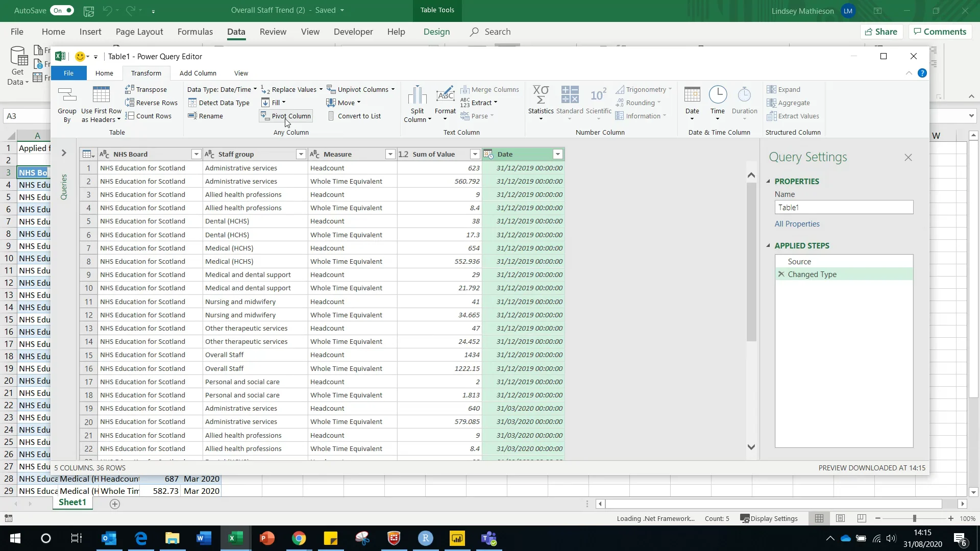Open Split Column tool
Image resolution: width=980 pixels, height=551 pixels.
tap(418, 104)
